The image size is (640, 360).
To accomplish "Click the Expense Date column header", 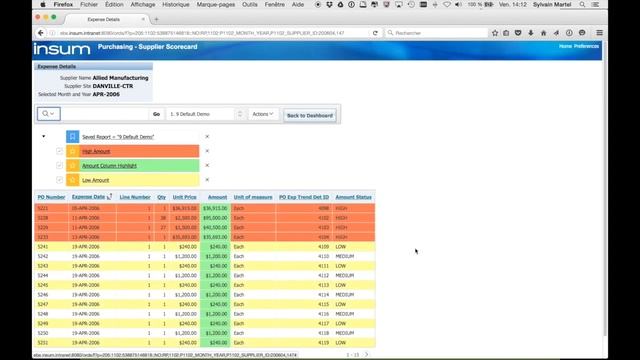I will tap(89, 197).
